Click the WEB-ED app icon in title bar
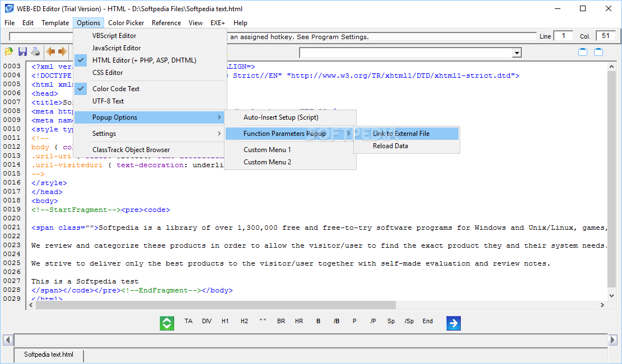This screenshot has width=622, height=364. (x=9, y=8)
